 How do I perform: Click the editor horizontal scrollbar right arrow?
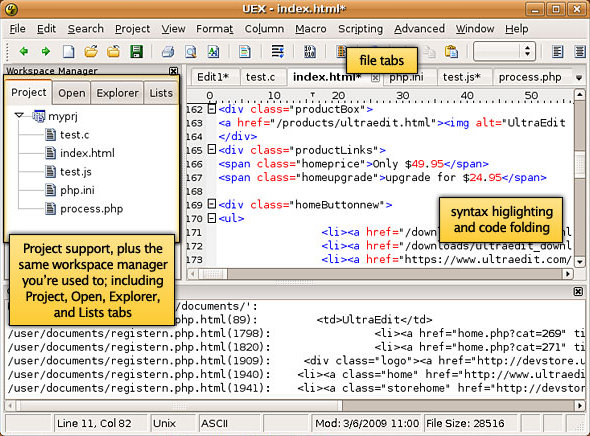568,274
